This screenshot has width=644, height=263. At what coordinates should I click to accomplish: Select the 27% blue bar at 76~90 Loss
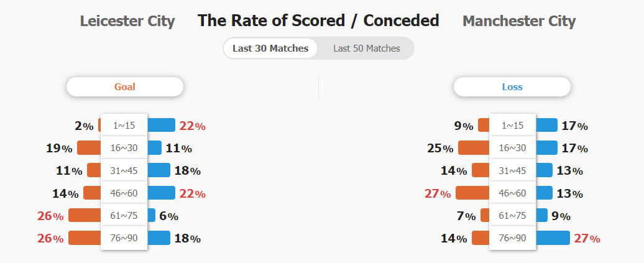tap(553, 238)
